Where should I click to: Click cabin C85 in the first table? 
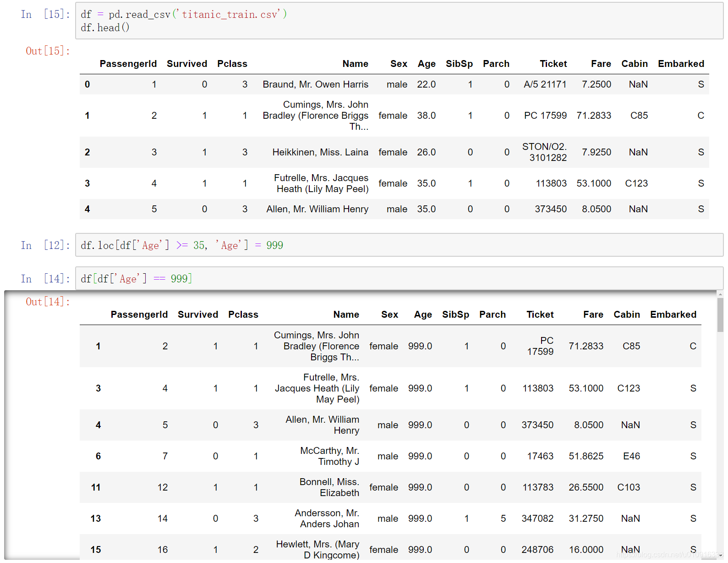pyautogui.click(x=639, y=116)
